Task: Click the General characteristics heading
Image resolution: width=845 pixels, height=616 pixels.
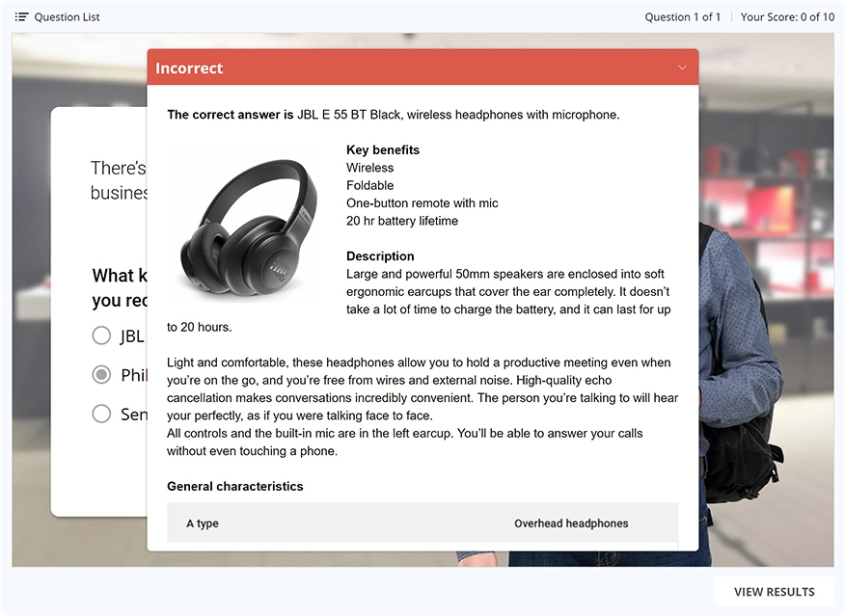Action: click(234, 487)
